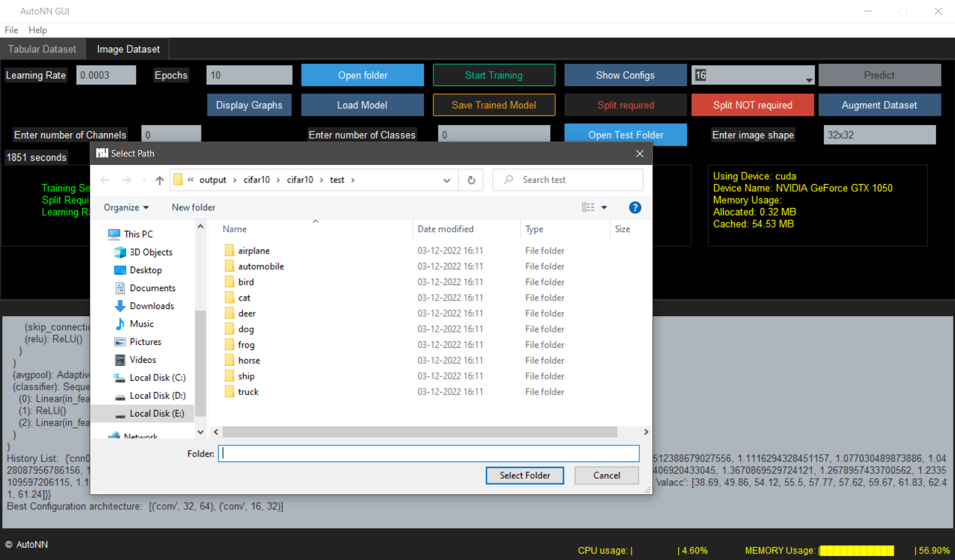The image size is (955, 560).
Task: Open the help question mark icon
Action: pos(635,207)
